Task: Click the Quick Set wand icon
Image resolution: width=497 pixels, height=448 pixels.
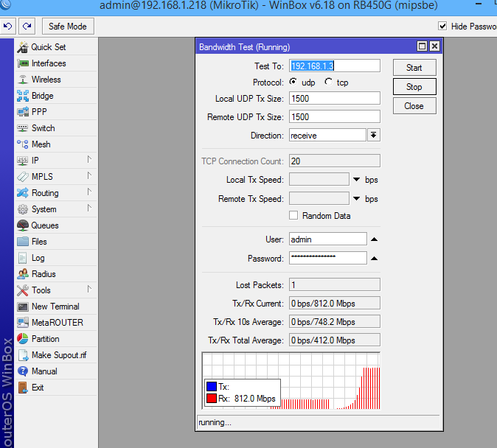Action: [x=23, y=47]
